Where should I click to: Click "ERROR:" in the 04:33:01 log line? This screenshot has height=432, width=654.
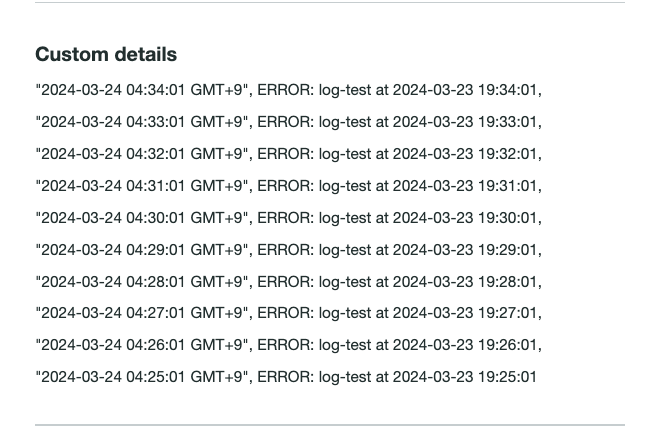[x=285, y=122]
